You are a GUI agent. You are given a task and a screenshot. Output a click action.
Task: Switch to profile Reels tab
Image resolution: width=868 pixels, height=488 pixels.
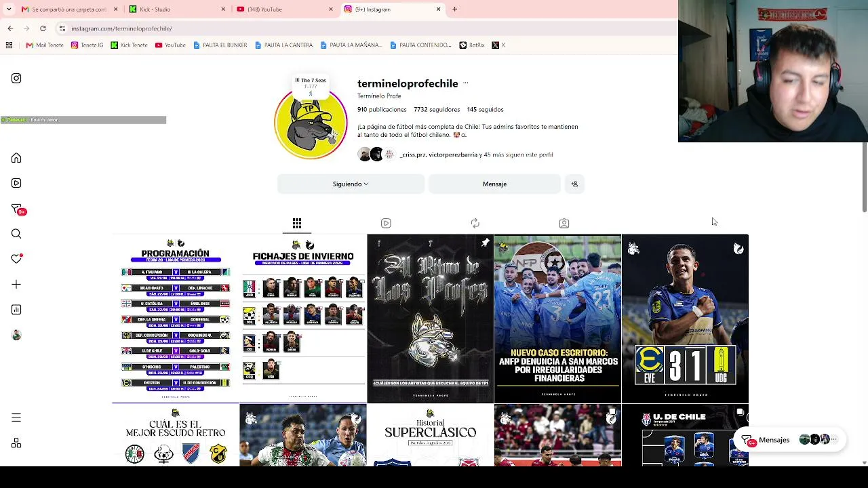386,223
